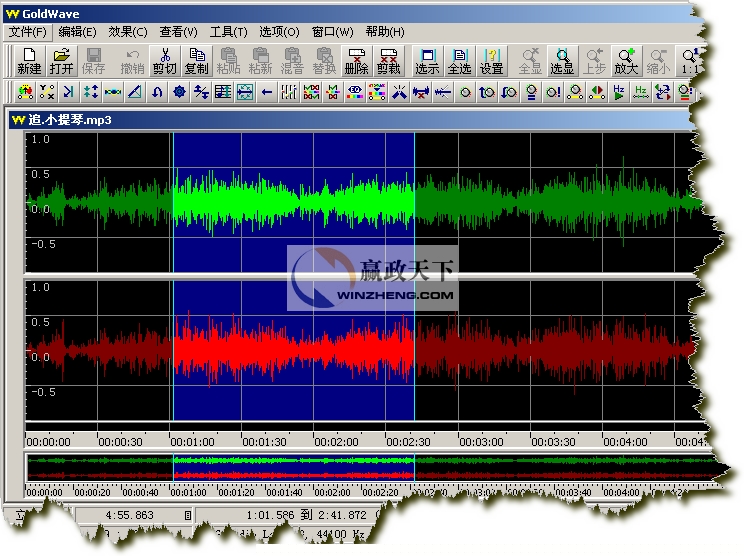Image resolution: width=744 pixels, height=556 pixels.
Task: Click the 放大 (Zoom in) magnifier icon
Action: [x=626, y=61]
